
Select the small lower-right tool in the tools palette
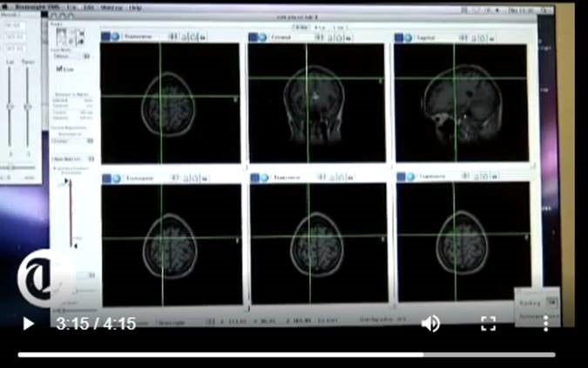pos(81,42)
